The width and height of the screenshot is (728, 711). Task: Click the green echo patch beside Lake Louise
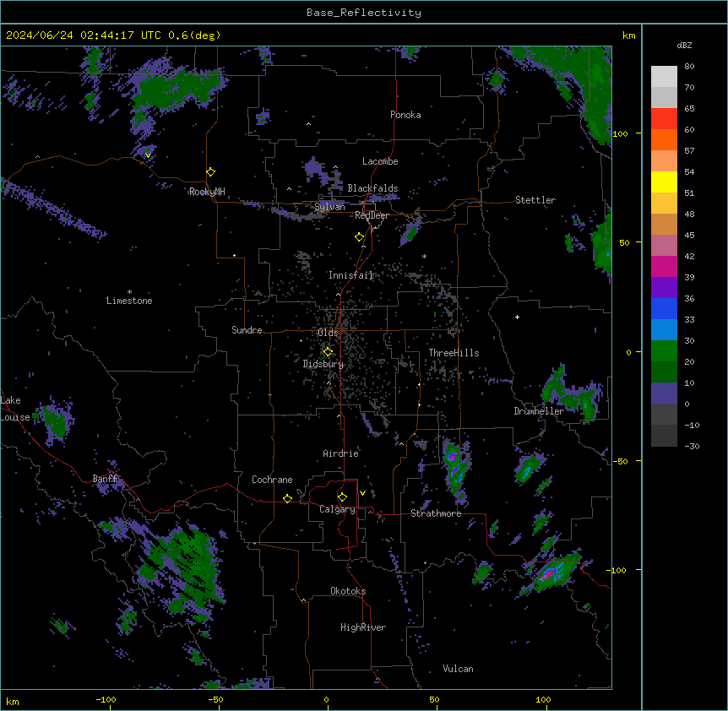tap(55, 421)
